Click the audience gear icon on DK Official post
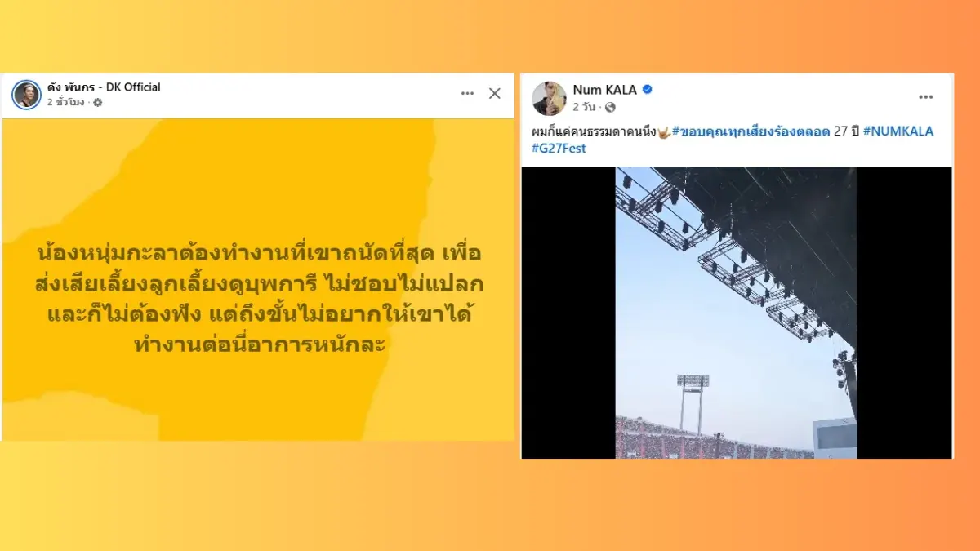This screenshot has height=551, width=980. 98,103
